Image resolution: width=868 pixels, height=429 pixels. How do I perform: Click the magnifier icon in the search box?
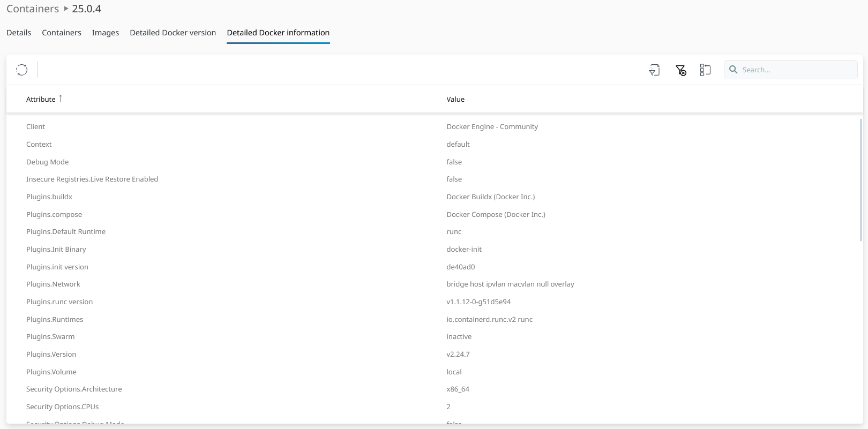coord(734,70)
